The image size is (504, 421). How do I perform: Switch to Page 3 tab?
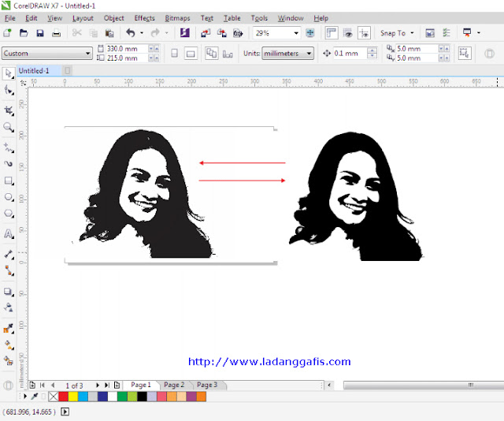[x=207, y=385]
